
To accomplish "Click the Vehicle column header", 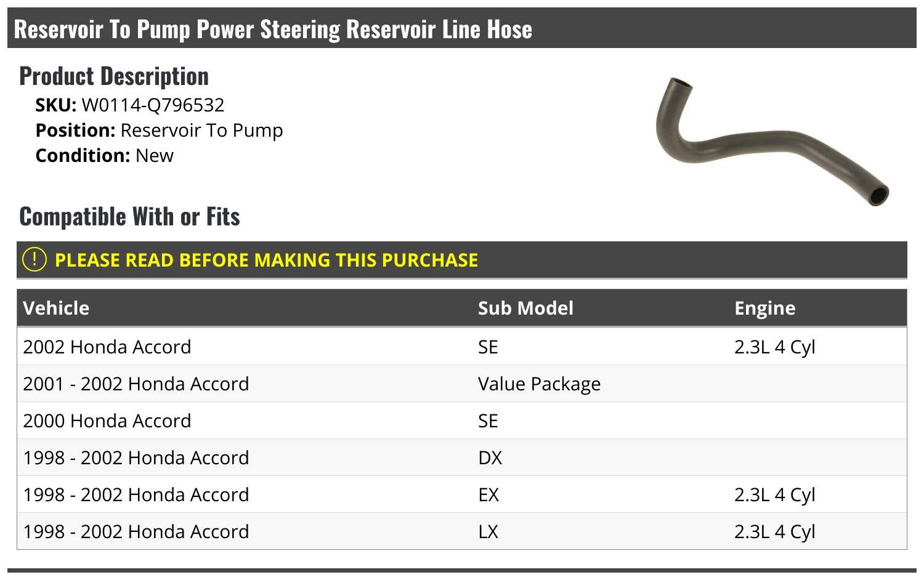I will [56, 308].
